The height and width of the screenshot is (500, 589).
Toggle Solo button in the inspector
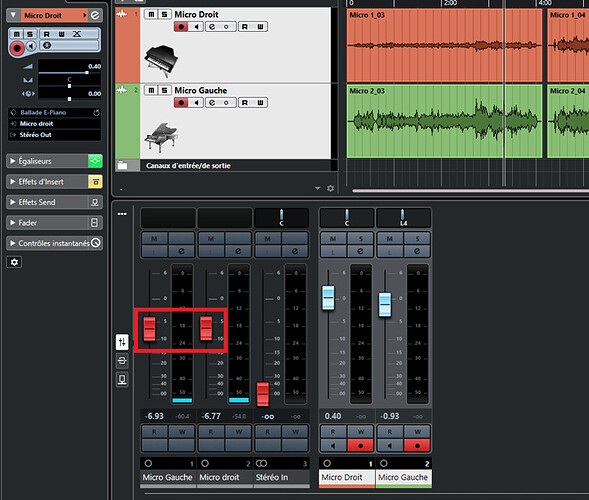30,34
